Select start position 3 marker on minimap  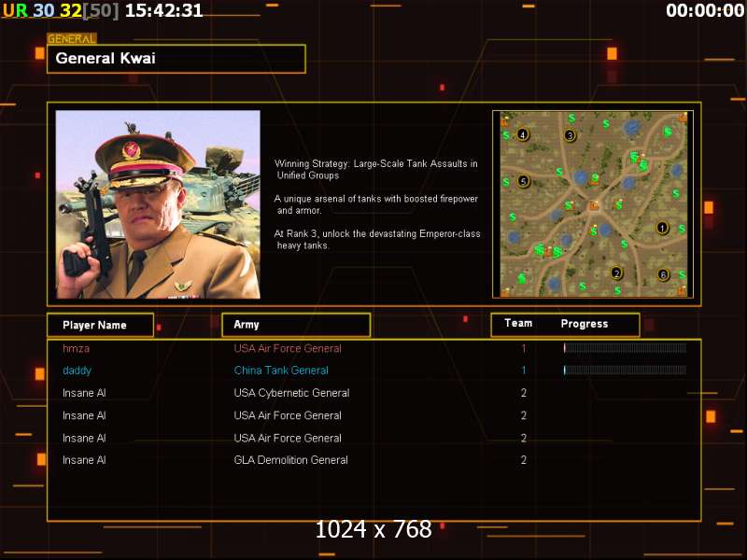[x=570, y=135]
